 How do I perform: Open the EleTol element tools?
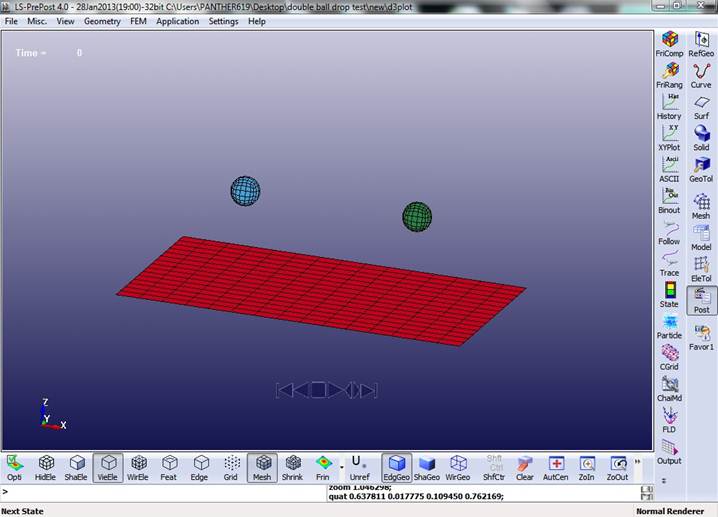701,269
